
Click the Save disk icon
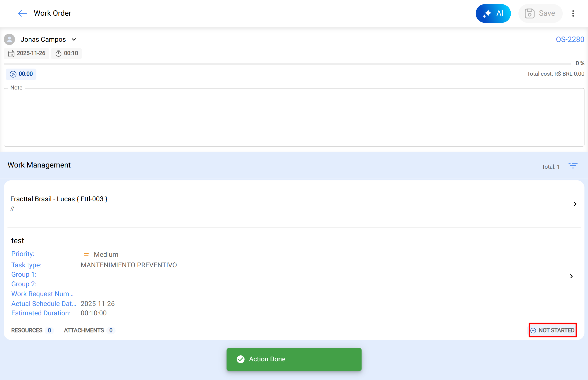coord(529,13)
